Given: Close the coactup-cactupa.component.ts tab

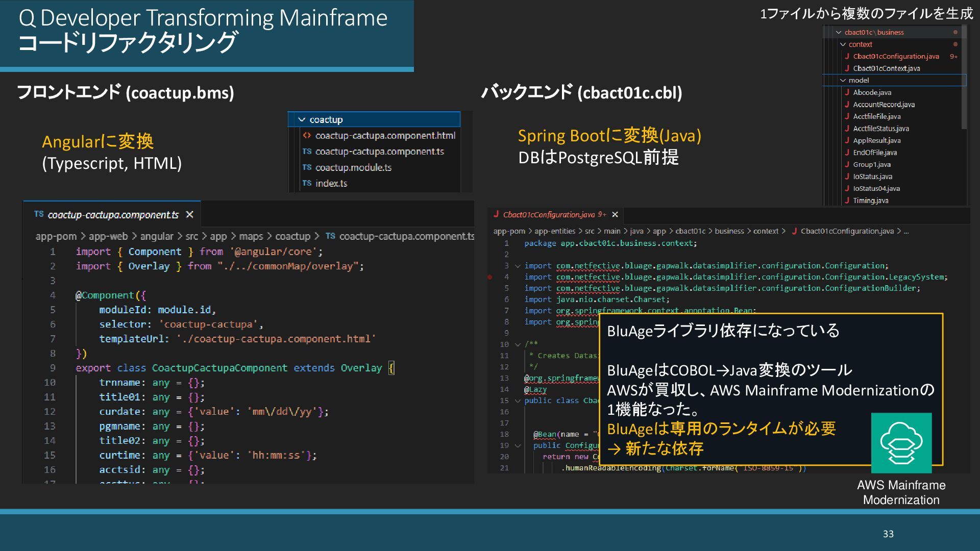Looking at the screenshot, I should coord(190,215).
